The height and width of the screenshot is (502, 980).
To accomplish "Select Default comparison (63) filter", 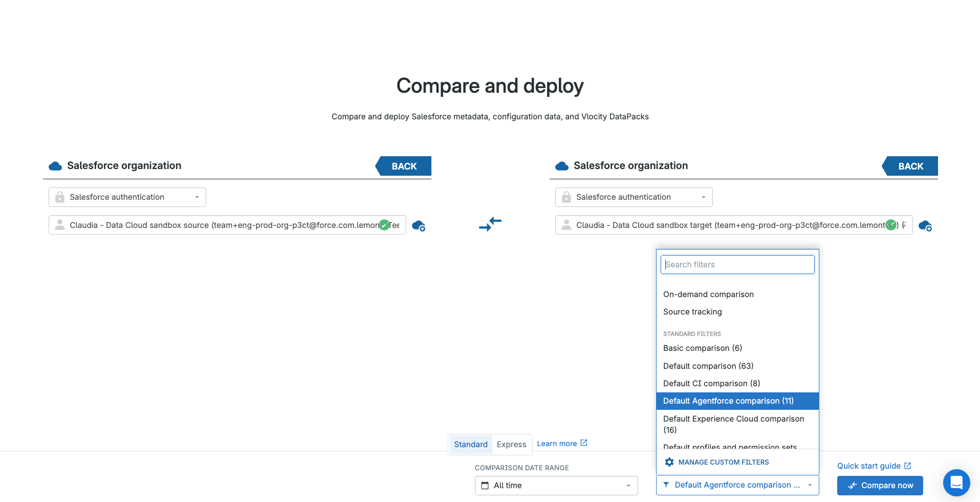I will 737,366.
